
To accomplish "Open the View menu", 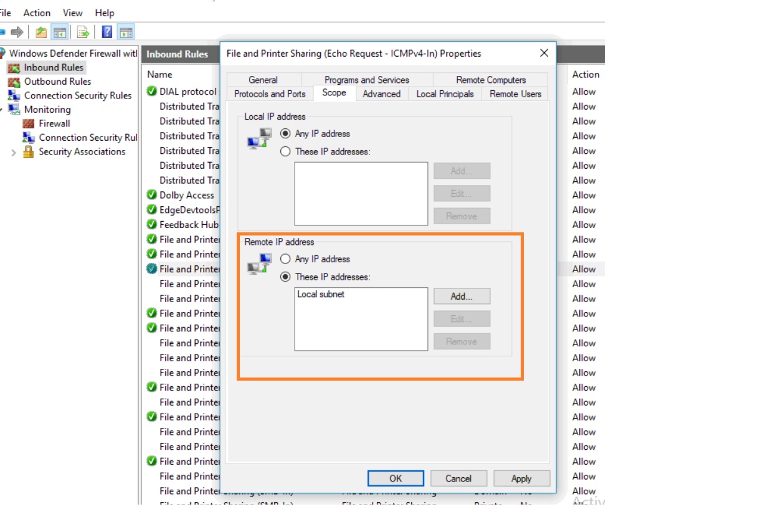I will click(73, 12).
